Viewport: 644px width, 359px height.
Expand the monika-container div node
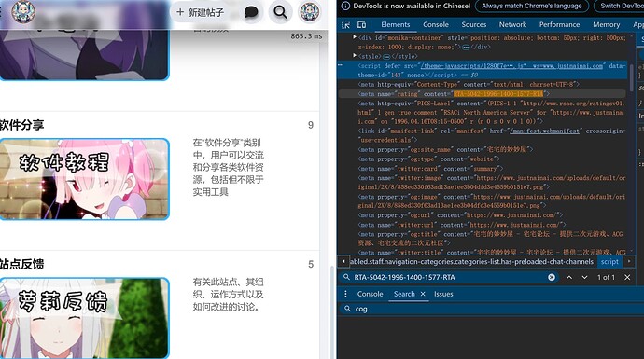[x=355, y=37]
